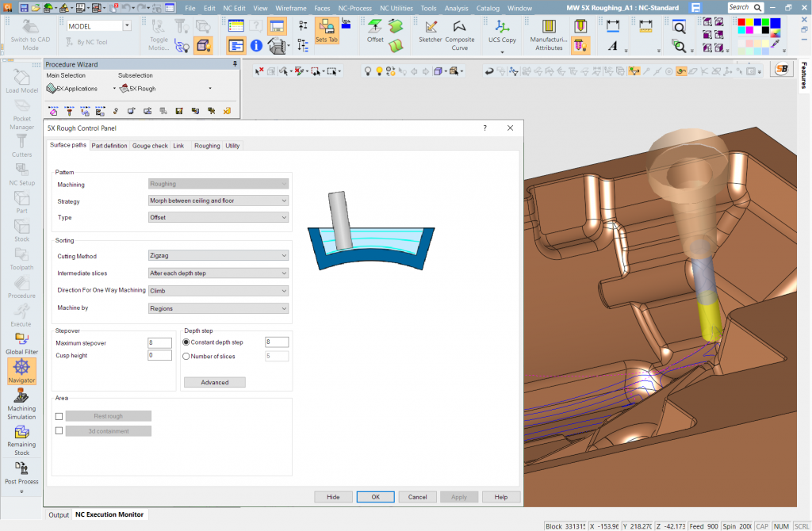The height and width of the screenshot is (531, 812).
Task: Open the Machine by dropdown showing Regions
Action: coord(283,308)
